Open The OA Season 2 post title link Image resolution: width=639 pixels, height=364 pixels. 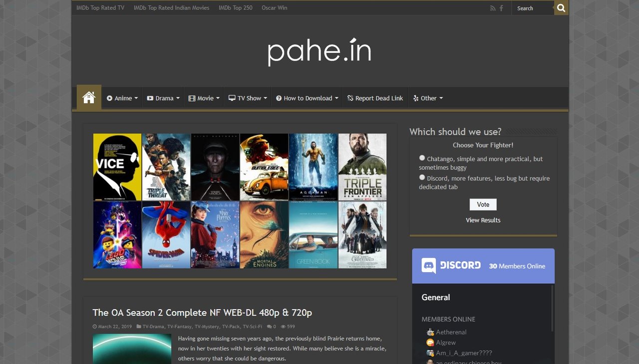click(x=202, y=313)
